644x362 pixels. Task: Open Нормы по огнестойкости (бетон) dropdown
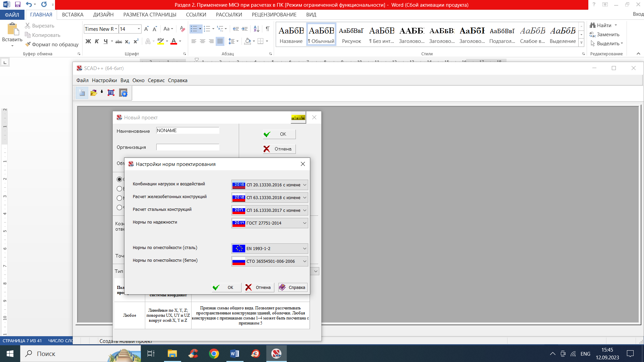(270, 261)
